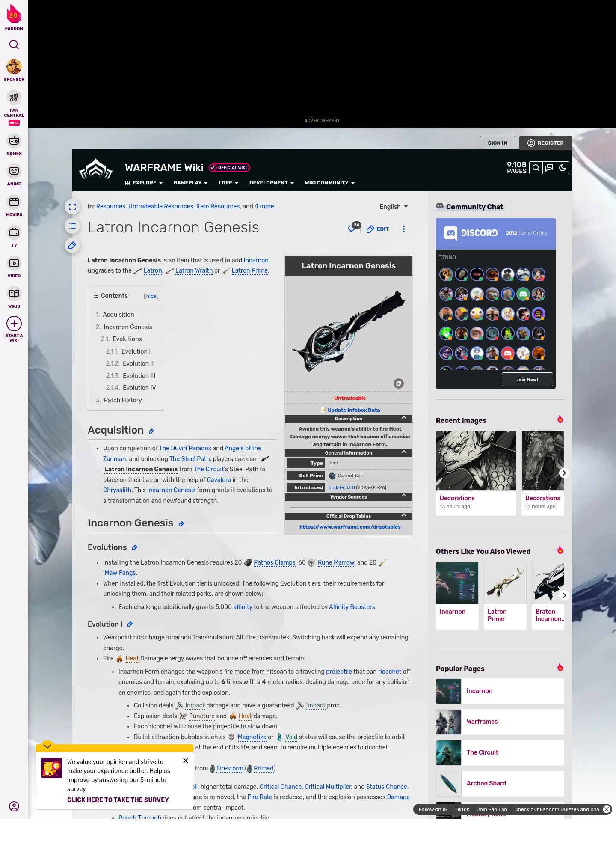Open the Anime icon in the sidebar

14,171
